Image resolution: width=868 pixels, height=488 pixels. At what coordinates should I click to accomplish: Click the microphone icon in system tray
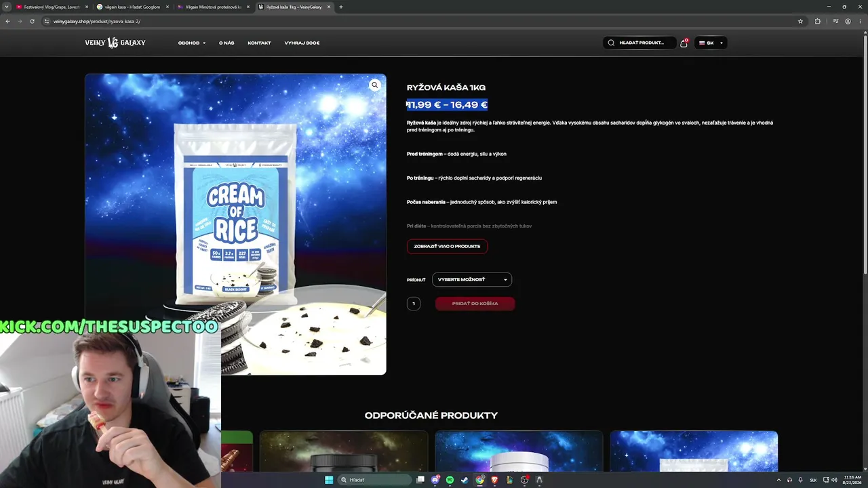pyautogui.click(x=801, y=480)
